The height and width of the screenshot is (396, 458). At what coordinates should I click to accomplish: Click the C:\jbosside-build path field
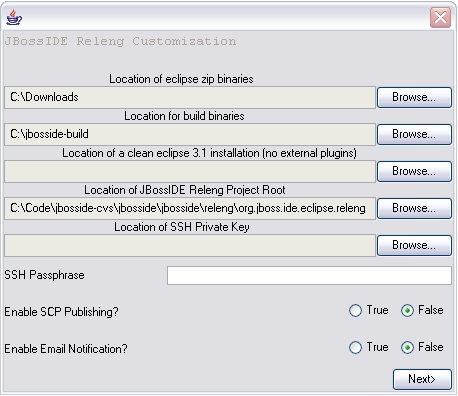[x=190, y=134]
